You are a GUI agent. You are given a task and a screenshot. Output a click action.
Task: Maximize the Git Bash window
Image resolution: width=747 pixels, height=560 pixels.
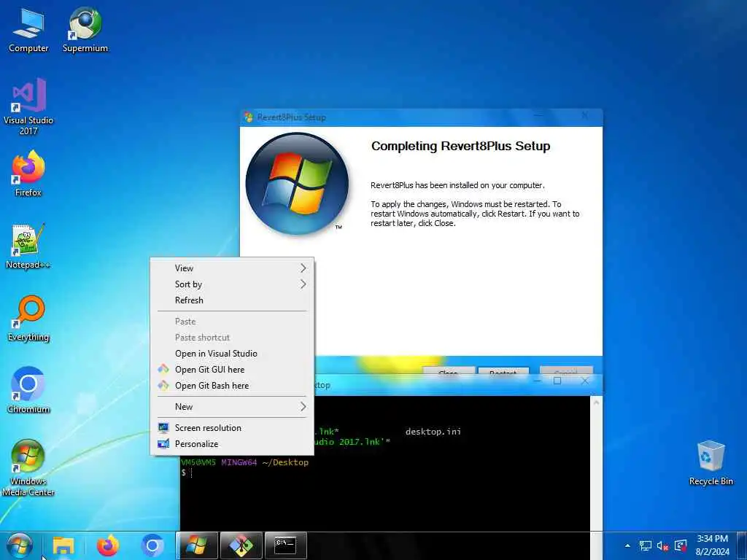point(557,381)
